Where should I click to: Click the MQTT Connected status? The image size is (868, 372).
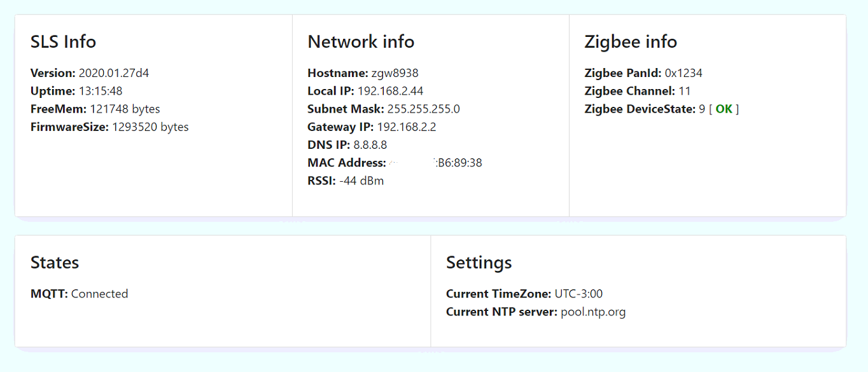[x=99, y=294]
